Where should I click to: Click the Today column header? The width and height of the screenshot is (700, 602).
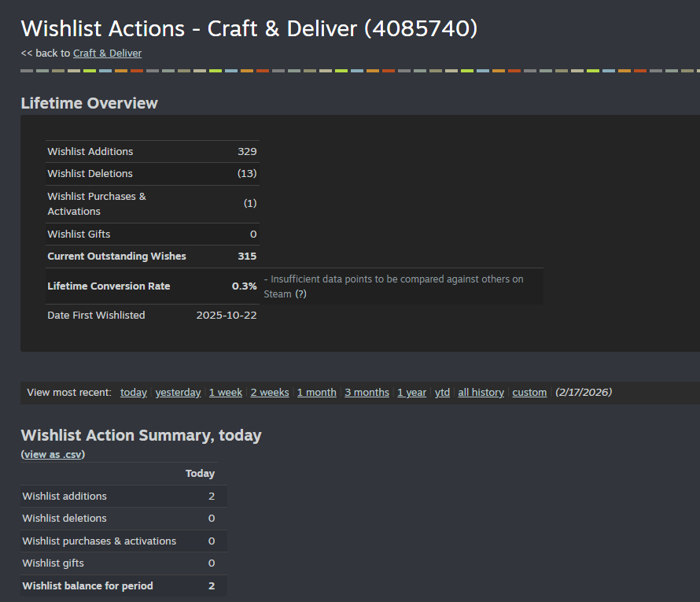tap(200, 473)
